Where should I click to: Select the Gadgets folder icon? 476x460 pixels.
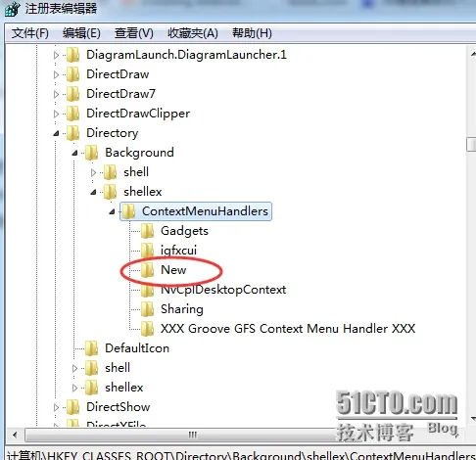tap(148, 231)
